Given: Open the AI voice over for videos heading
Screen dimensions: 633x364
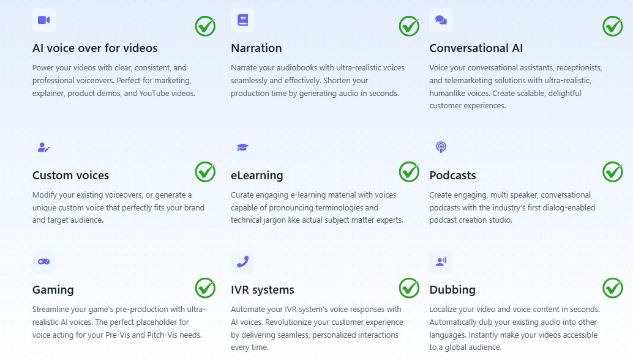Looking at the screenshot, I should 95,48.
